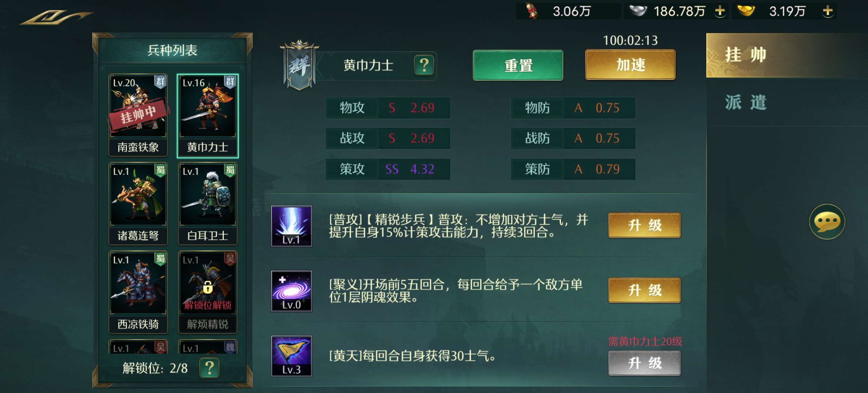Select the locked 解烦精锐 troop card
868x393 pixels.
[x=208, y=292]
